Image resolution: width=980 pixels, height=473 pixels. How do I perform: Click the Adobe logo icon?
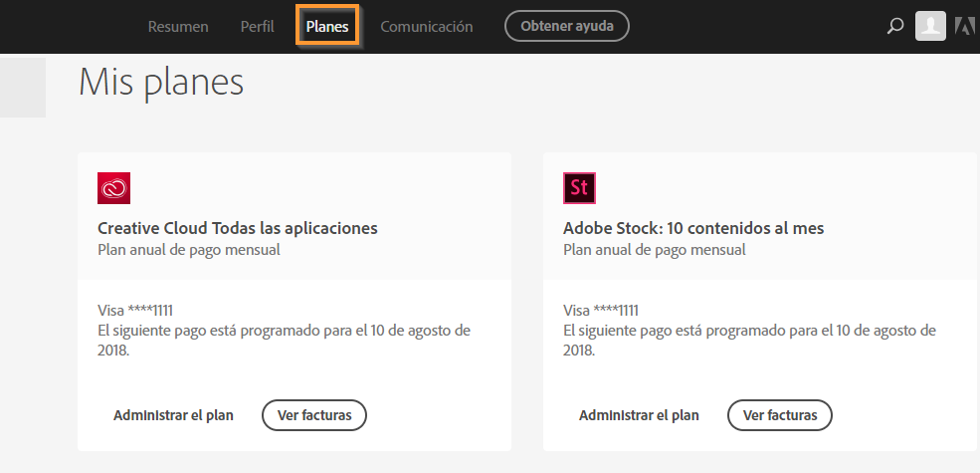coord(964,27)
